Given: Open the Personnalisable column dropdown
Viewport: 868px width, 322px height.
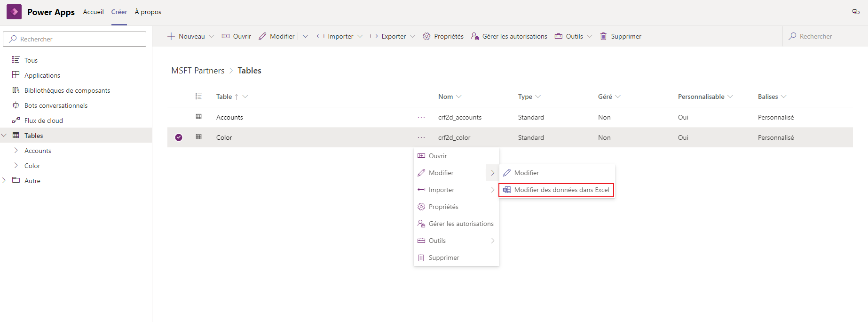Looking at the screenshot, I should [730, 97].
